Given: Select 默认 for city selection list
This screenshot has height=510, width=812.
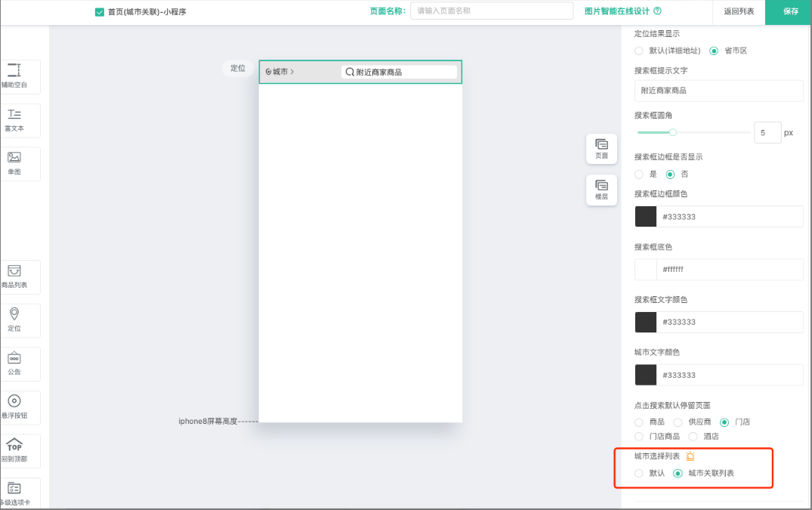Looking at the screenshot, I should pyautogui.click(x=639, y=473).
